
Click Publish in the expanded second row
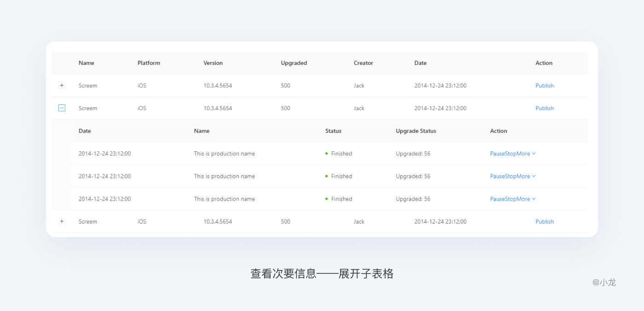pyautogui.click(x=544, y=108)
